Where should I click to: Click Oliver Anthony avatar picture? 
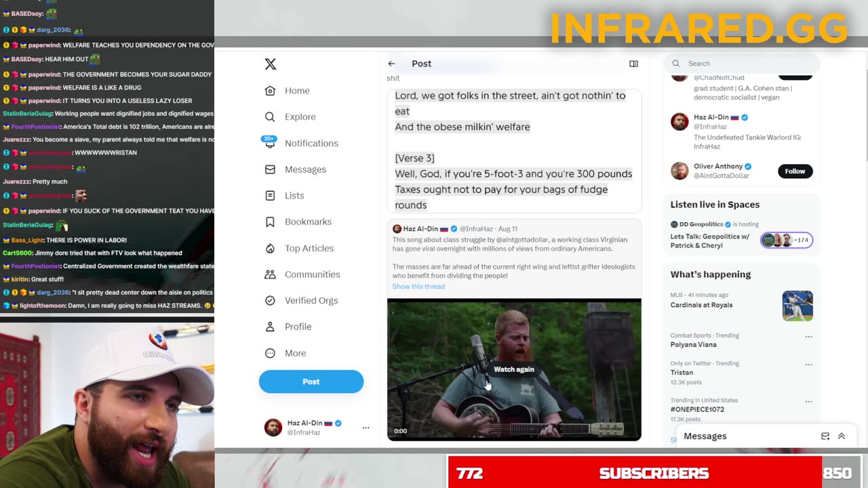tap(679, 171)
